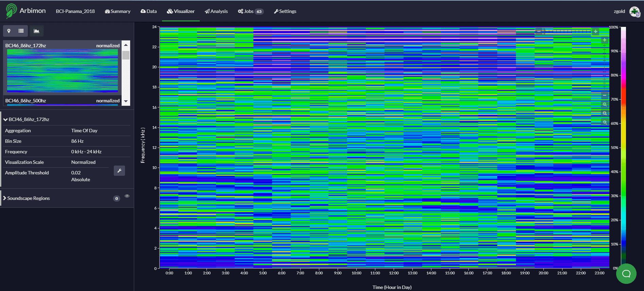Screen dimensions: 644x291
Task: Open amplitude threshold wrench settings
Action: point(119,171)
